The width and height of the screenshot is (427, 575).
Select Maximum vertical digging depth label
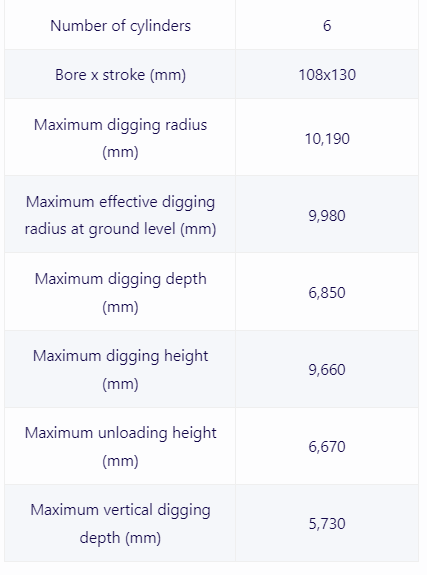tap(120, 523)
